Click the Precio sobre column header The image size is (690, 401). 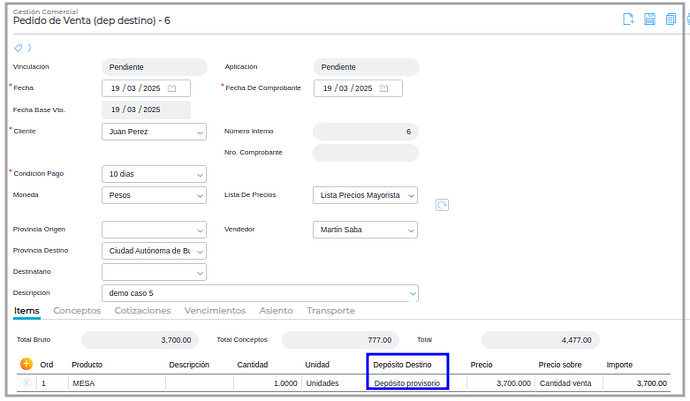click(560, 365)
